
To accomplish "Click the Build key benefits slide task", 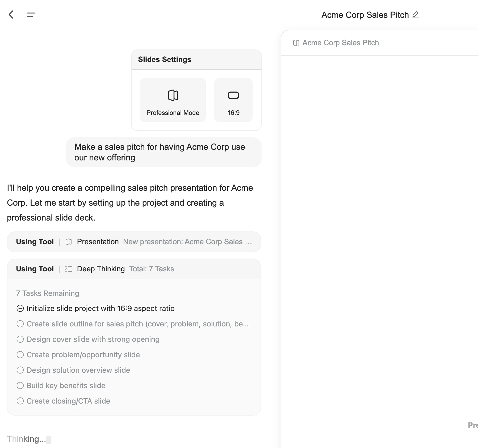I will (66, 385).
